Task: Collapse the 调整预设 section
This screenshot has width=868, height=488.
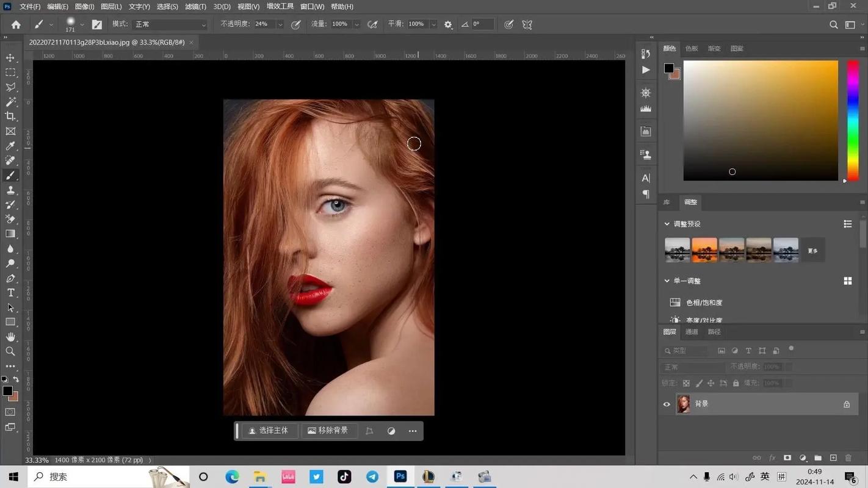Action: (x=667, y=224)
